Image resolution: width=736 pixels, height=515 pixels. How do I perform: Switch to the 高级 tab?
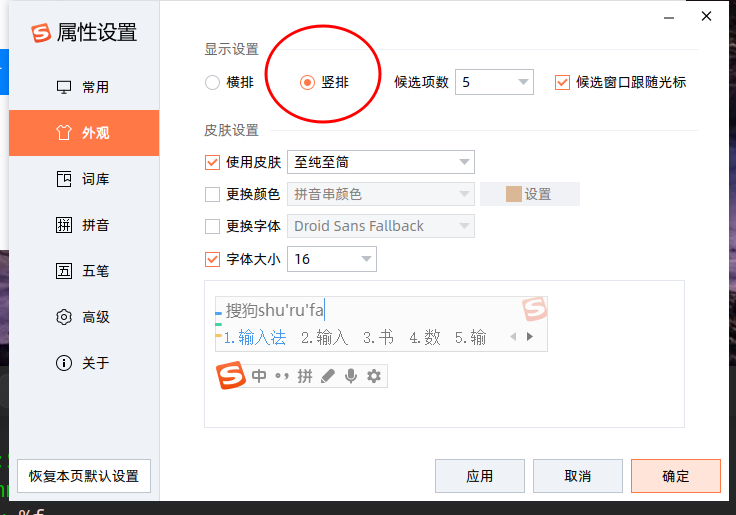point(84,317)
